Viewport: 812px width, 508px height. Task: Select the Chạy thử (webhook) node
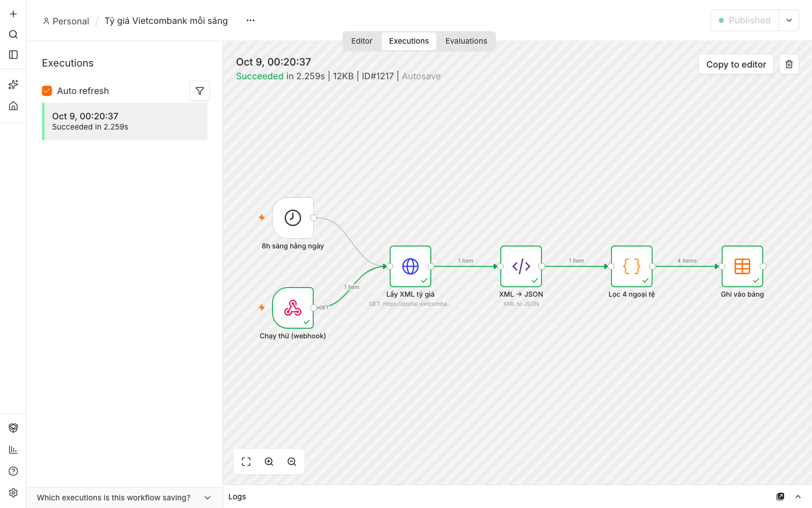point(293,308)
